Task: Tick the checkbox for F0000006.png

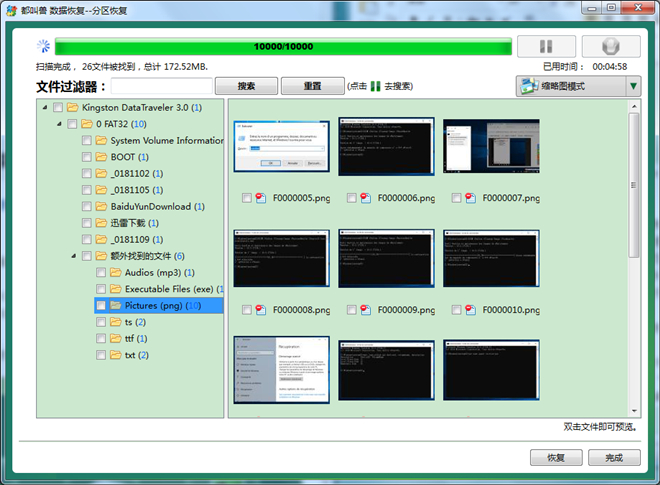Action: pos(353,198)
